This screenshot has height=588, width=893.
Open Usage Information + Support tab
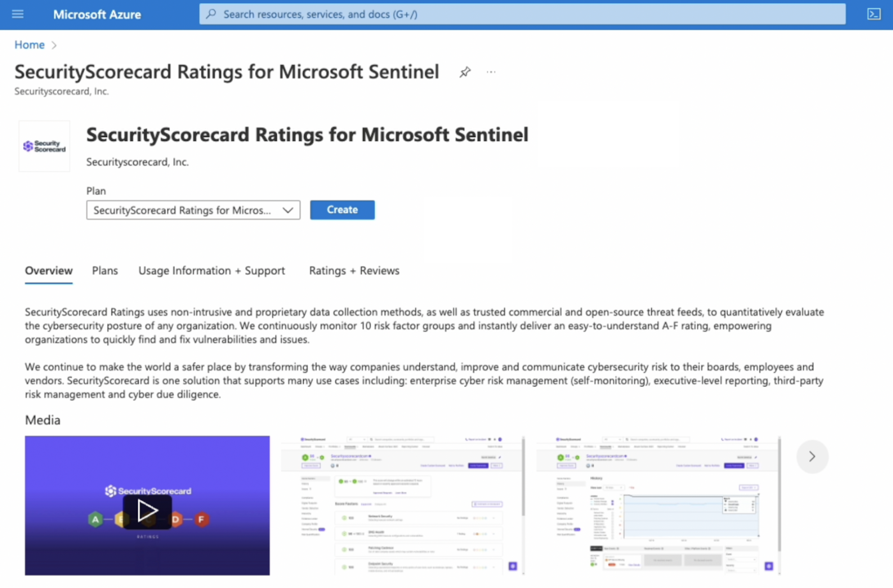point(212,271)
